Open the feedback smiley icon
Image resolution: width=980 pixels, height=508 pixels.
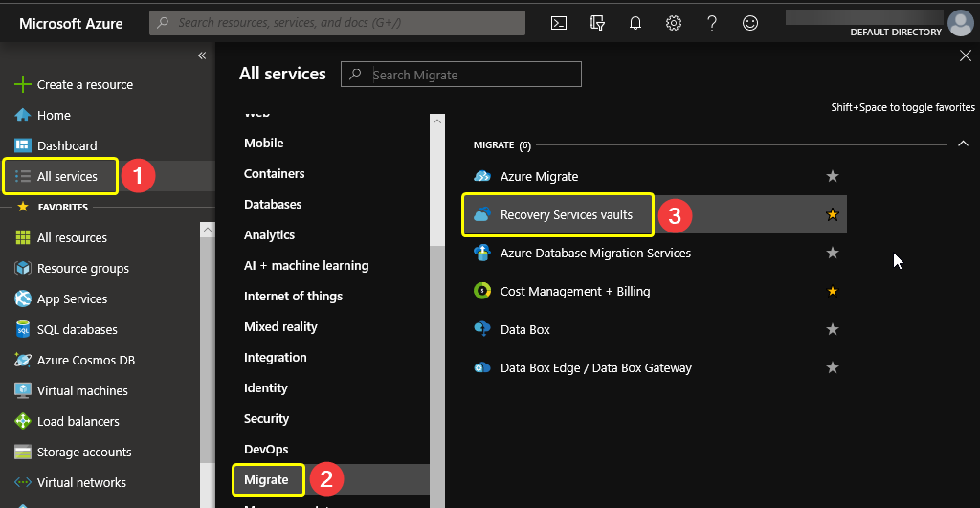pos(750,23)
